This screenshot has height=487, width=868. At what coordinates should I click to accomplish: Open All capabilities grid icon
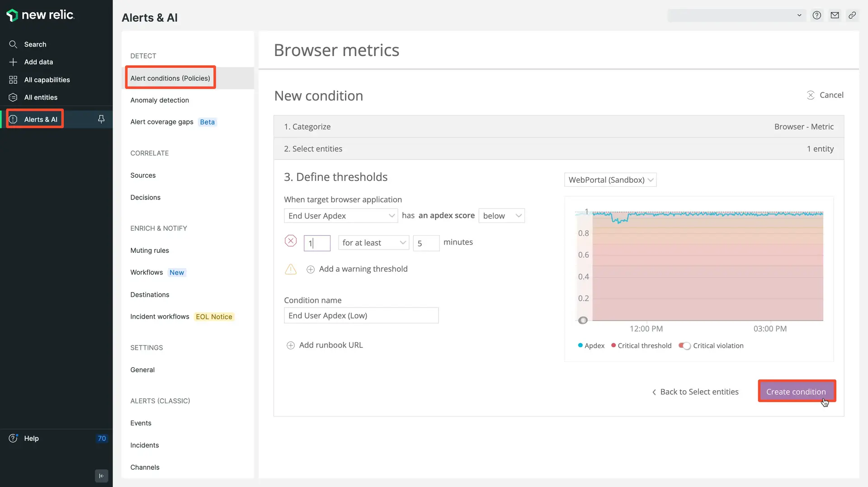pos(13,80)
